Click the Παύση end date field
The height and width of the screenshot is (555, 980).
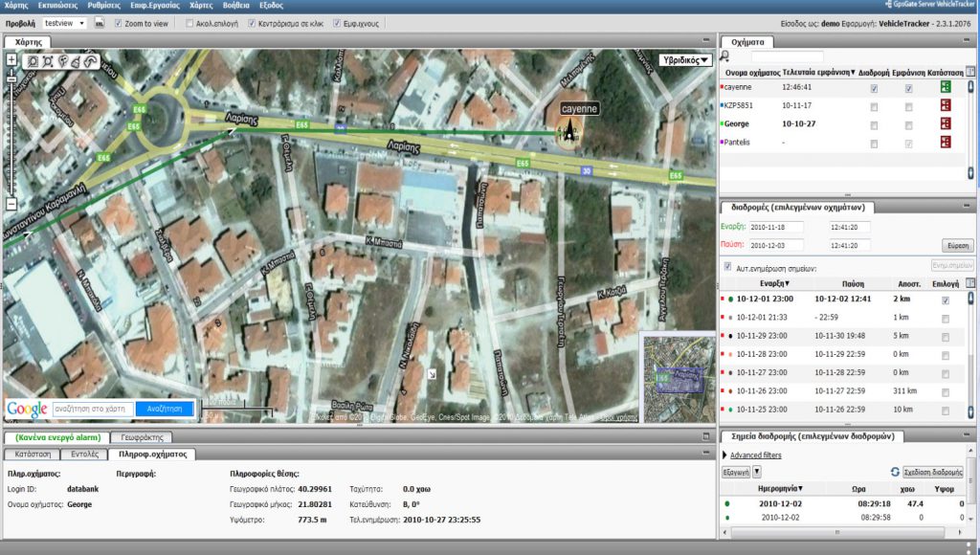point(776,245)
